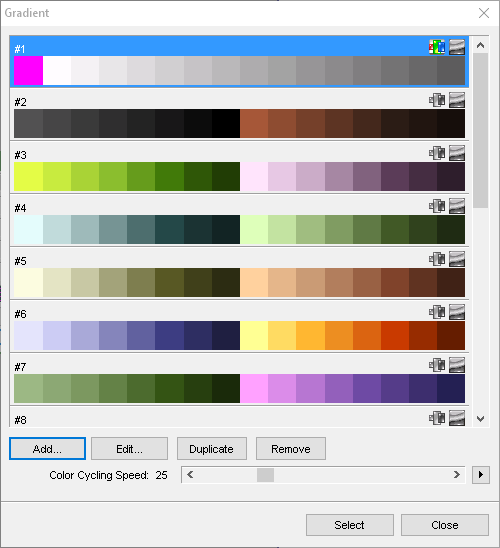Click the gray ramp icon for gradient #5
The height and width of the screenshot is (548, 500).
pos(457,259)
